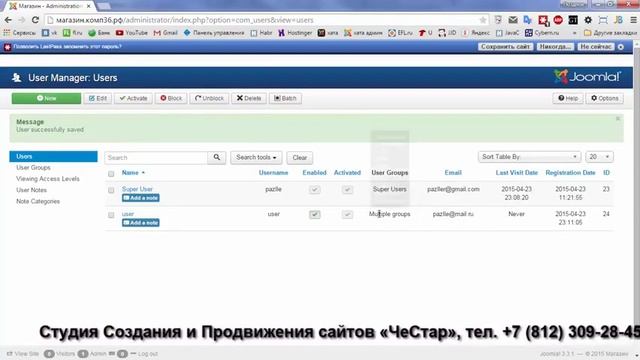Toggle Activated status for user row
The width and height of the screenshot is (640, 360).
point(347,214)
